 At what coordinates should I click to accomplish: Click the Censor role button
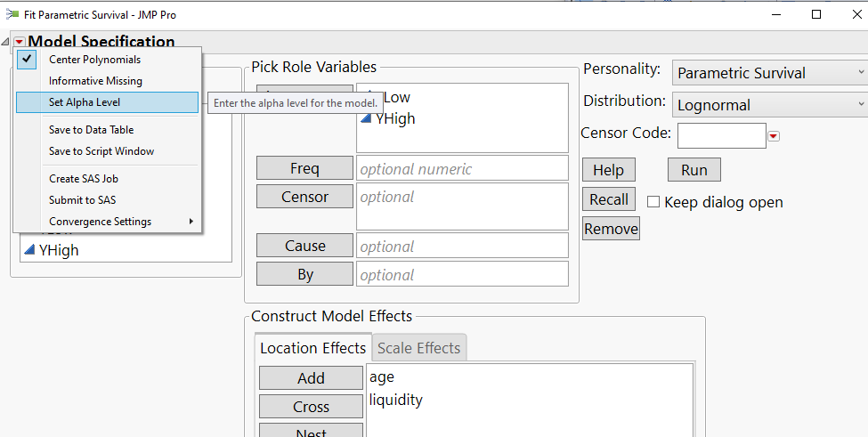[x=304, y=197]
